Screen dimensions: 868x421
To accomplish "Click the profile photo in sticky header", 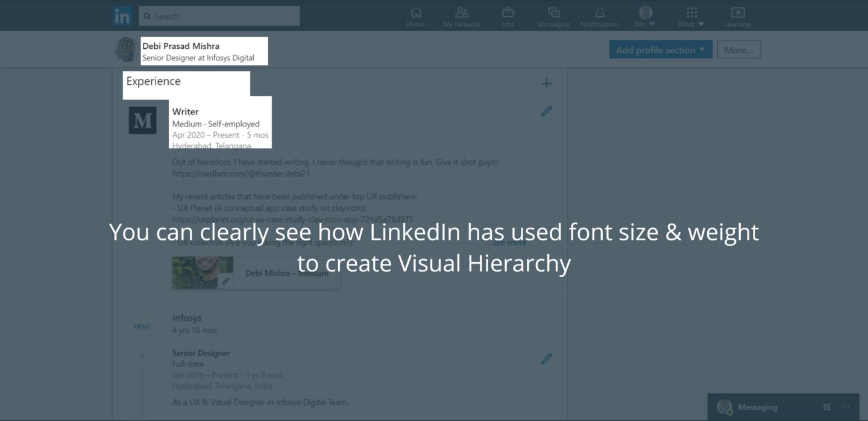I will click(126, 49).
